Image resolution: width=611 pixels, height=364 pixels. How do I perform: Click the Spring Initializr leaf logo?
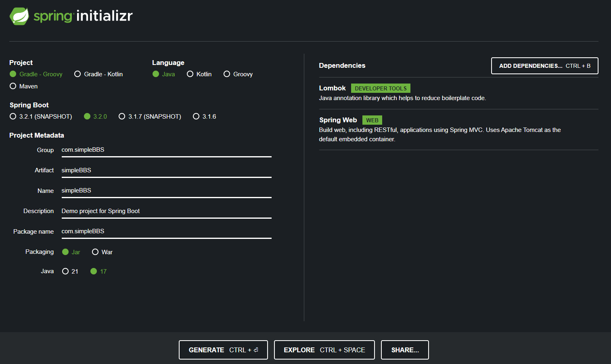point(19,16)
